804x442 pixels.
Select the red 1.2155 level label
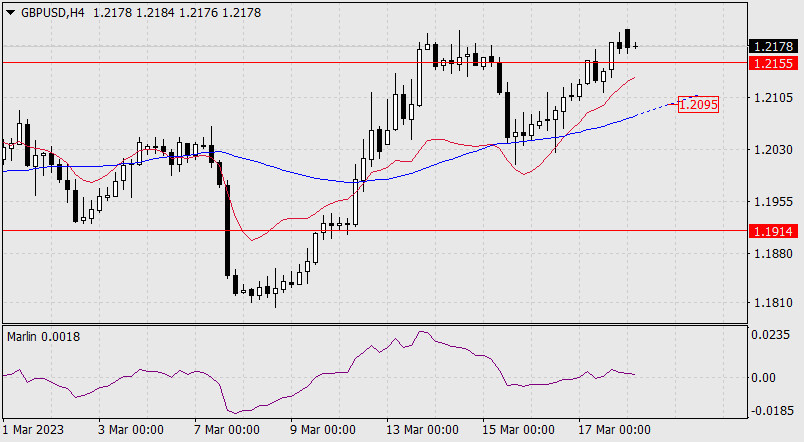(773, 63)
